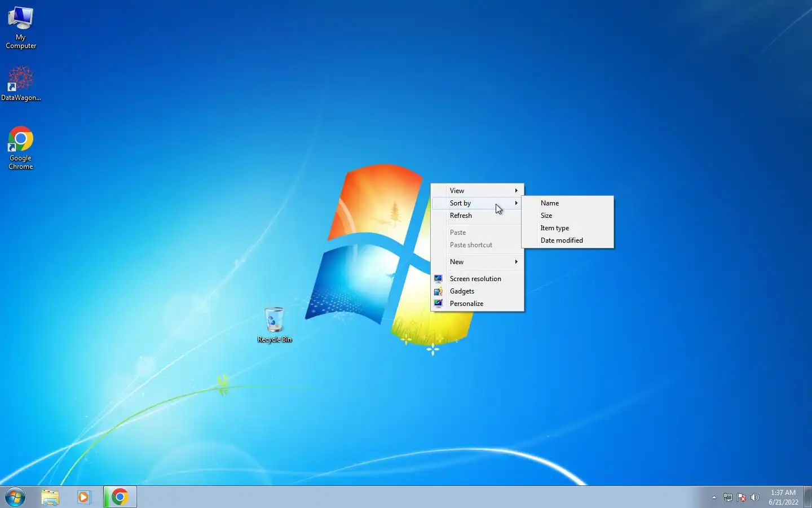Choose Refresh from the context menu
This screenshot has height=508, width=812.
tap(477, 216)
